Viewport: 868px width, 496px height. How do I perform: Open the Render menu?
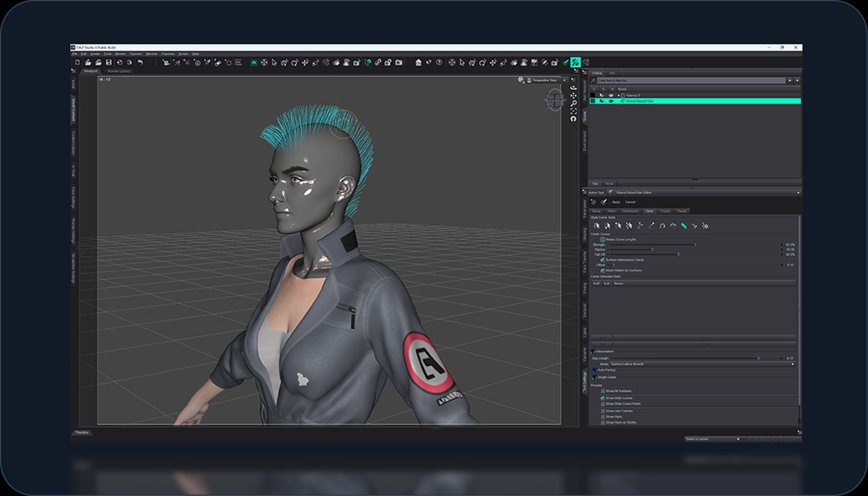120,53
